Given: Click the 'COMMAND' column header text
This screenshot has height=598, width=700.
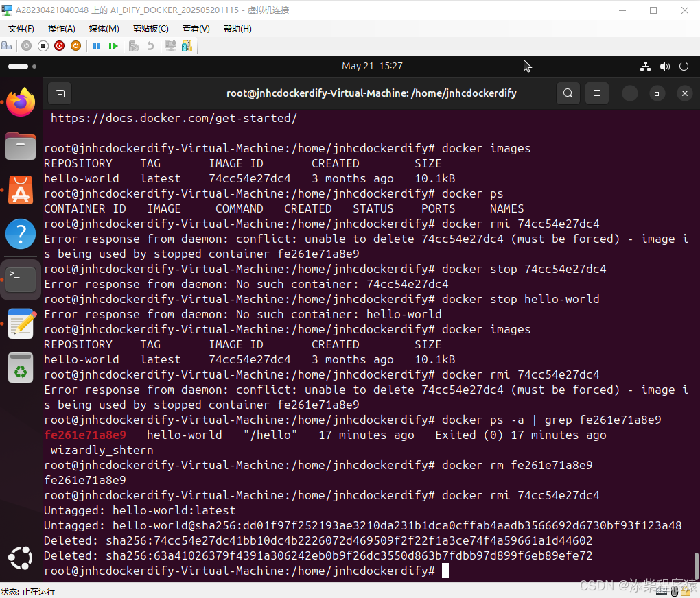Looking at the screenshot, I should (240, 209).
